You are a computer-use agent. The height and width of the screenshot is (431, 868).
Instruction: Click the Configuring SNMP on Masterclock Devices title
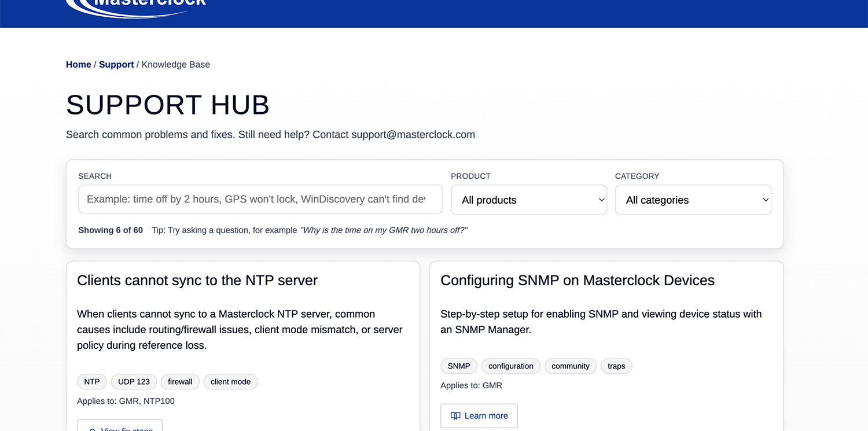coord(578,281)
